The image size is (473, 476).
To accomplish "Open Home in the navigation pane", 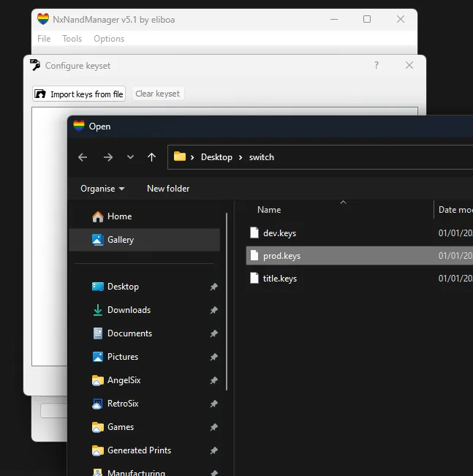I will 119,216.
